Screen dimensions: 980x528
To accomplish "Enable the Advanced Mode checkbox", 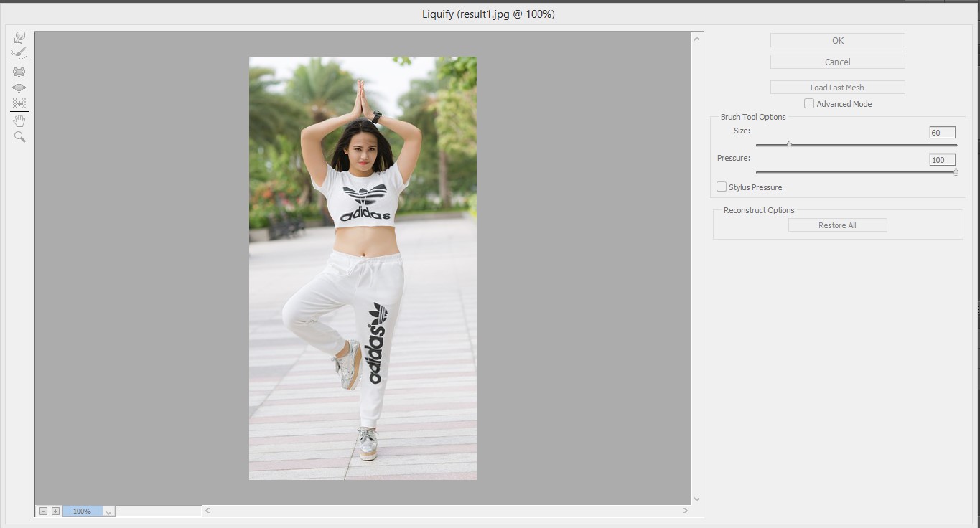I will [809, 104].
